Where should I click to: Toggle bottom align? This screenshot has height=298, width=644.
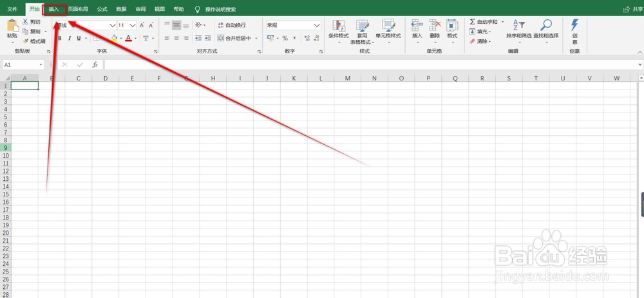point(186,25)
